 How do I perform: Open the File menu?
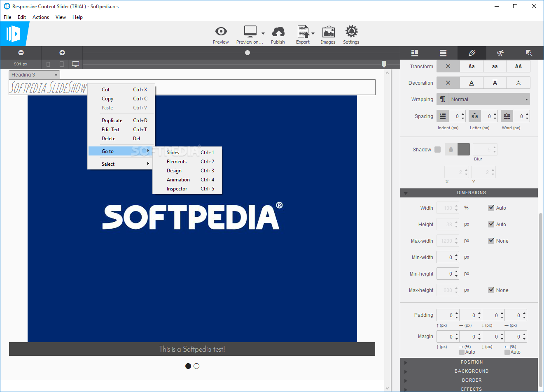tap(7, 17)
